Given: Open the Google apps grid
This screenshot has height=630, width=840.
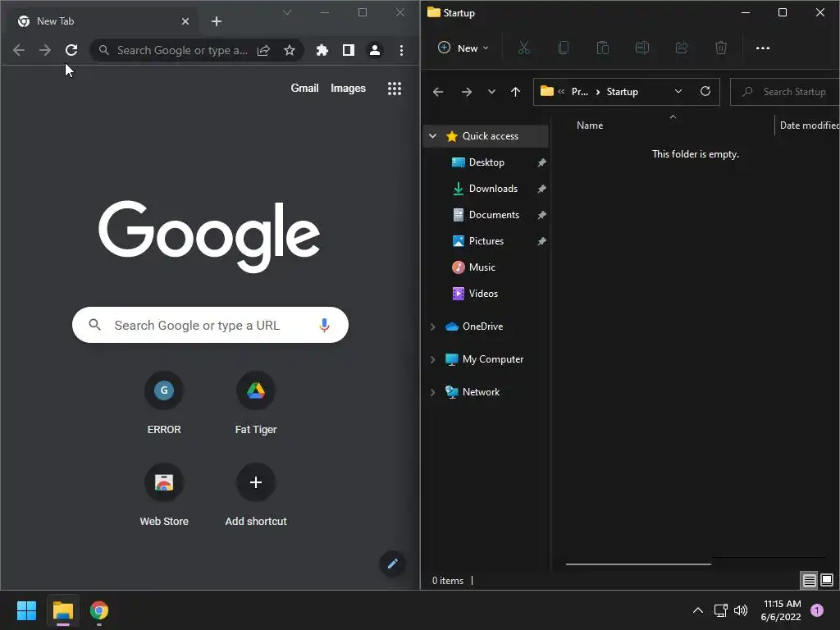Looking at the screenshot, I should [x=395, y=89].
